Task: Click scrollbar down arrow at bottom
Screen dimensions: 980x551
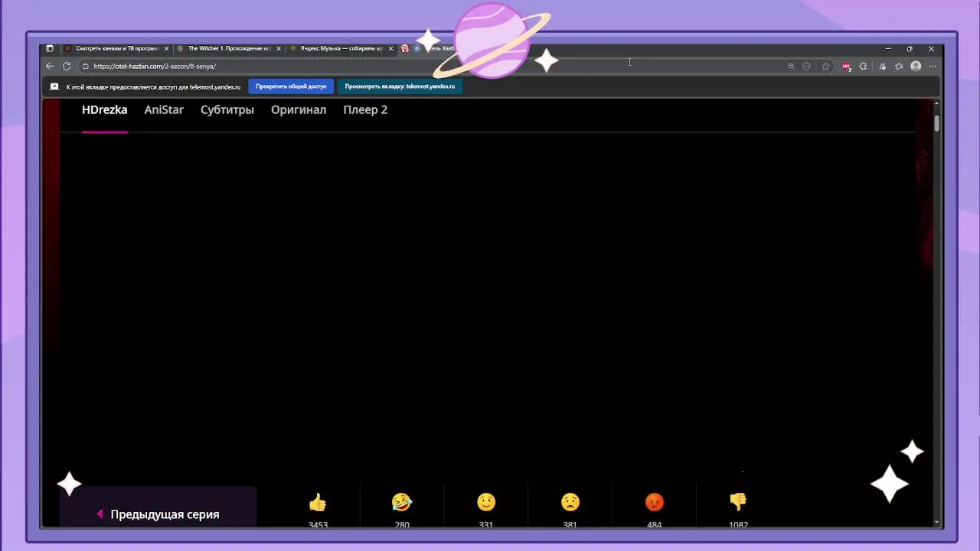Action: 936,523
